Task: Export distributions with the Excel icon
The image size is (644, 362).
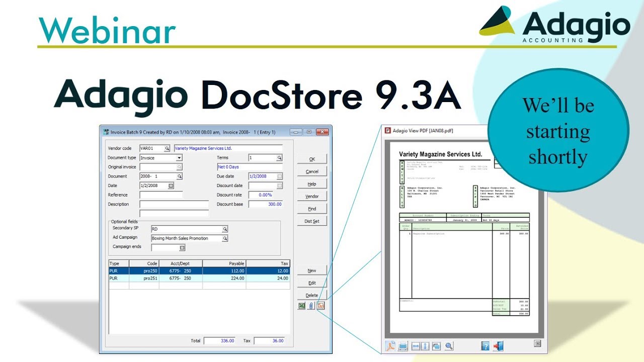Action: pyautogui.click(x=301, y=306)
